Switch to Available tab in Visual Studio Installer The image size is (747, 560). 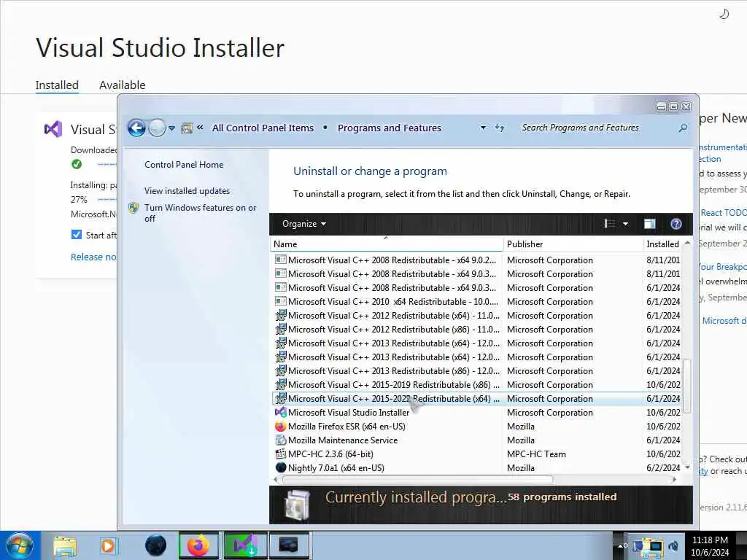pos(123,85)
